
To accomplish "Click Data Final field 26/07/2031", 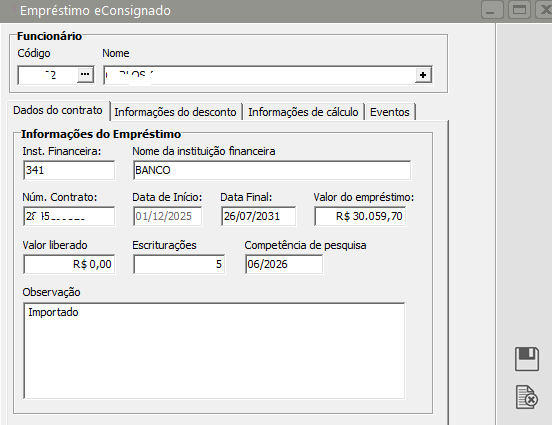I will [258, 216].
